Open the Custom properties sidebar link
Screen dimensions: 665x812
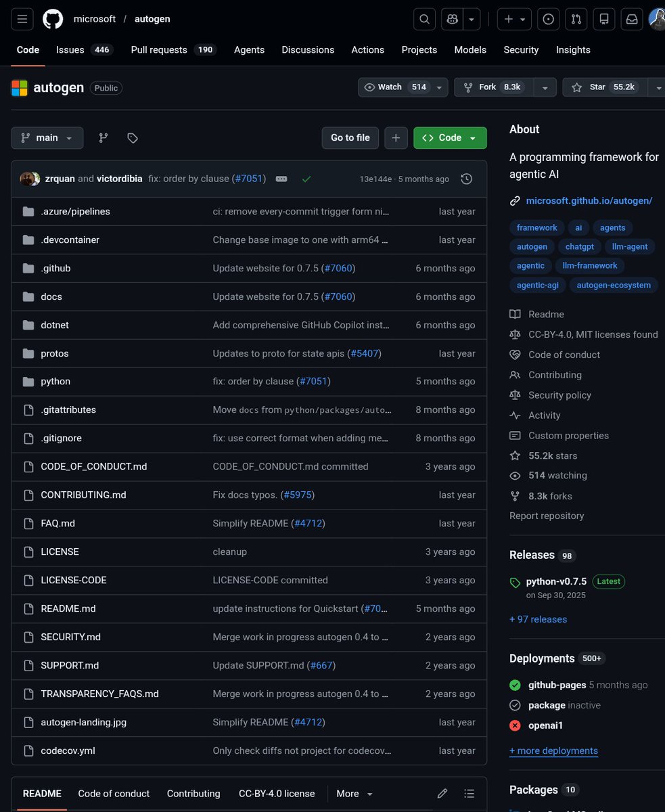568,436
